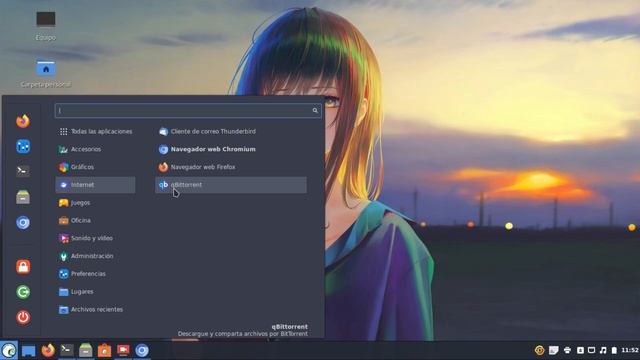Toggle the main menu button on the taskbar
Viewport: 640px width, 360px height.
pyautogui.click(x=9, y=350)
